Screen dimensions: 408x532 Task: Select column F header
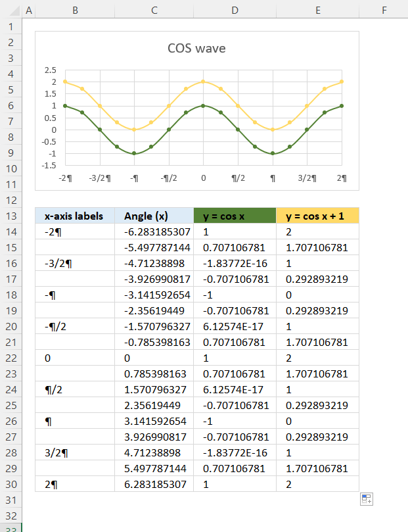[x=384, y=10]
